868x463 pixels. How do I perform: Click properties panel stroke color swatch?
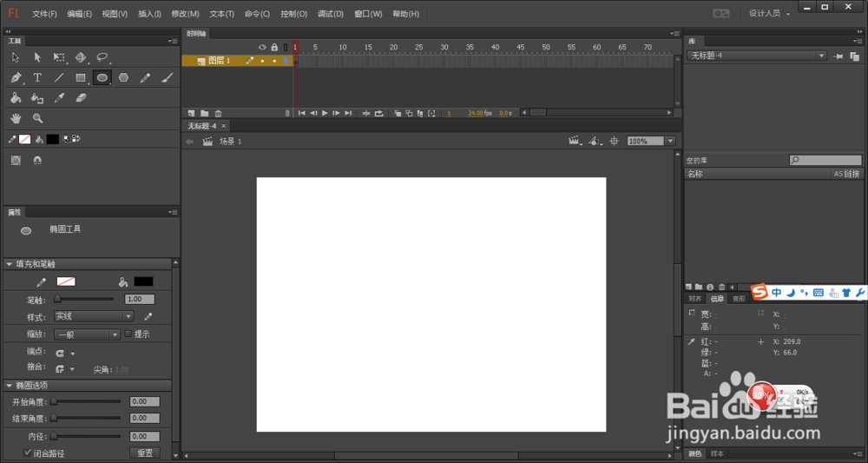(67, 282)
